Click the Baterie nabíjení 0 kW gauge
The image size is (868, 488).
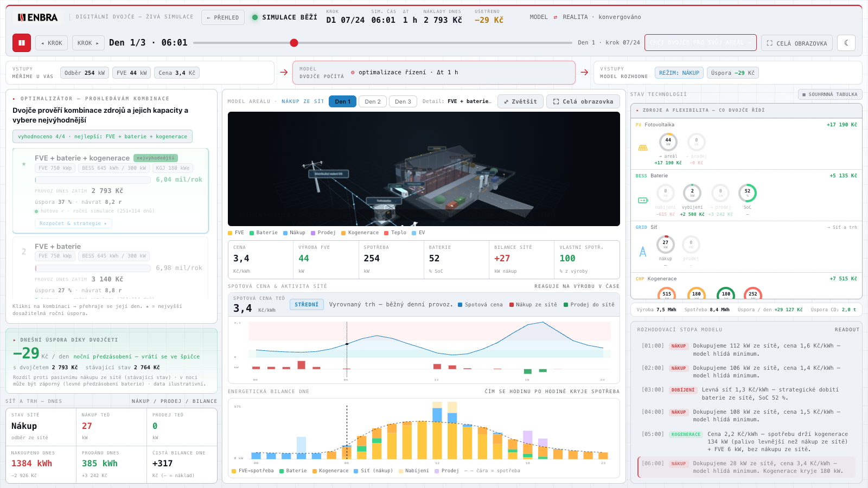(666, 193)
